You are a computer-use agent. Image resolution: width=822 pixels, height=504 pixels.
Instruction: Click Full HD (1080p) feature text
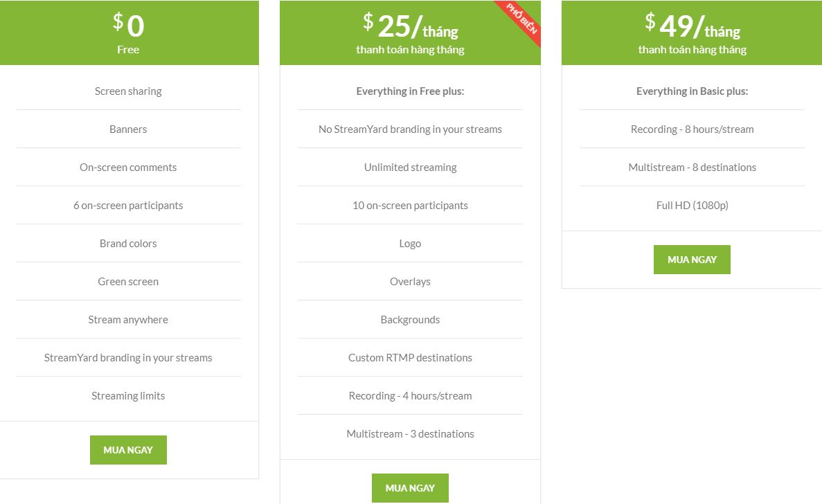pos(692,206)
